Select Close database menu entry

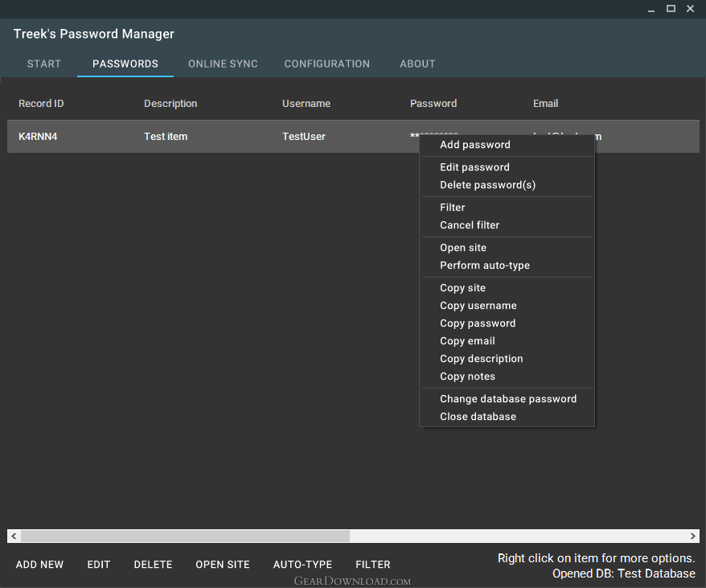(x=507, y=417)
